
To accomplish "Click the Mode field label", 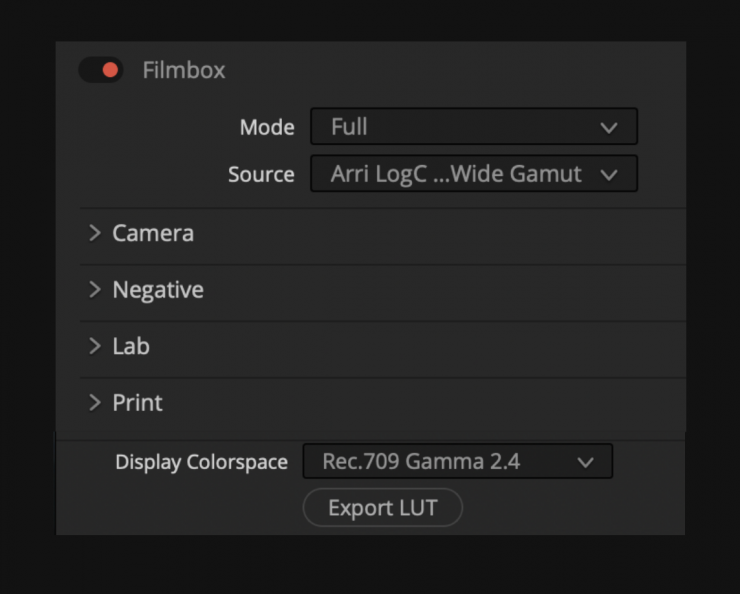I will (267, 128).
